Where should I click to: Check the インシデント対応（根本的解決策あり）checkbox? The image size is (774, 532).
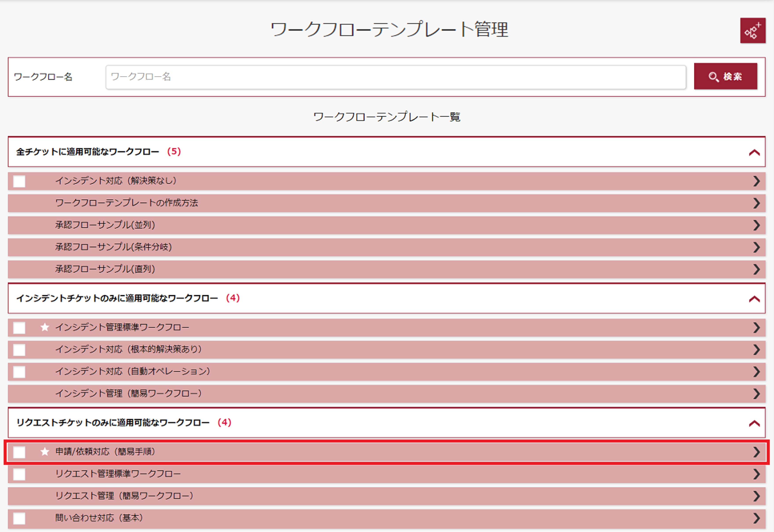pyautogui.click(x=19, y=350)
